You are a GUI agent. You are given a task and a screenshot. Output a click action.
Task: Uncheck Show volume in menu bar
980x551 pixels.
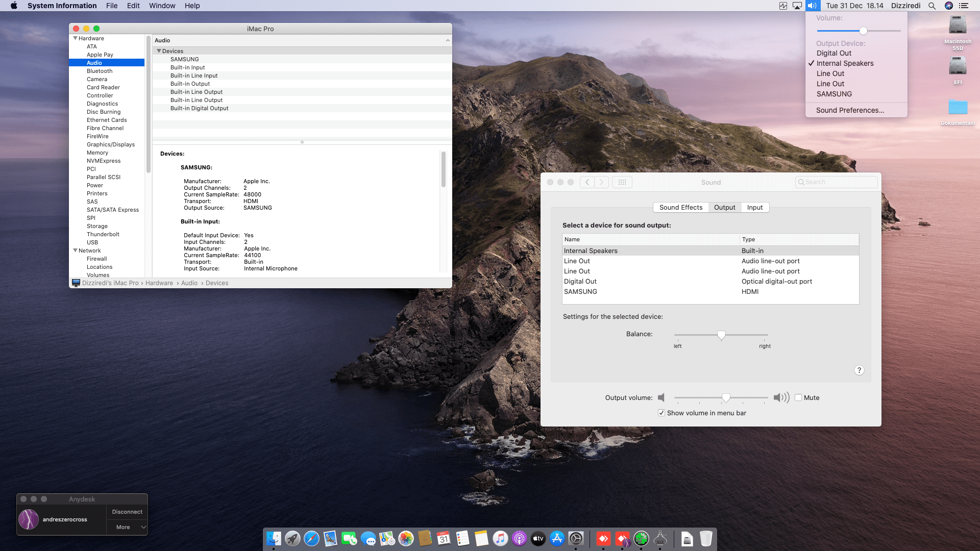click(x=661, y=413)
